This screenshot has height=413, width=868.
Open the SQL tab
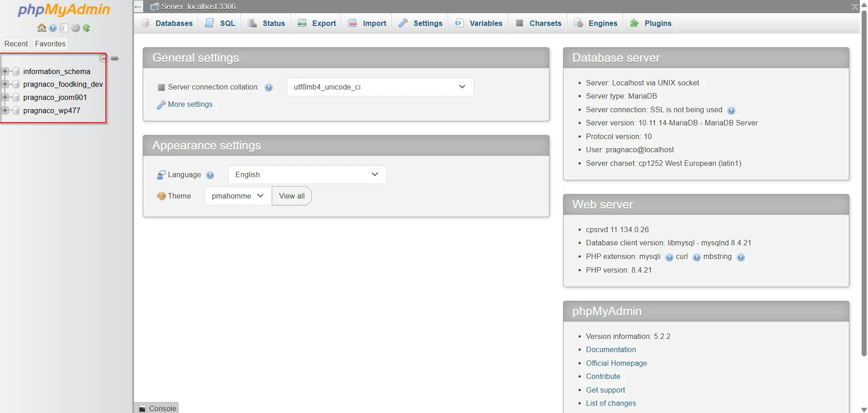220,23
